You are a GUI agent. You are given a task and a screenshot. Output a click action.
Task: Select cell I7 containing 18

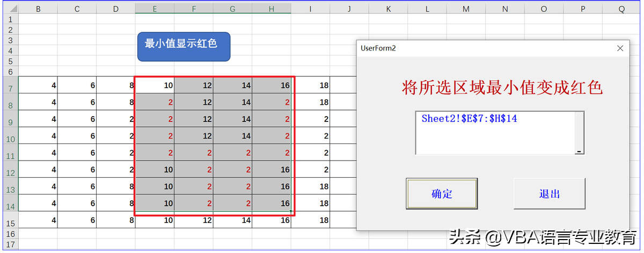click(x=311, y=85)
